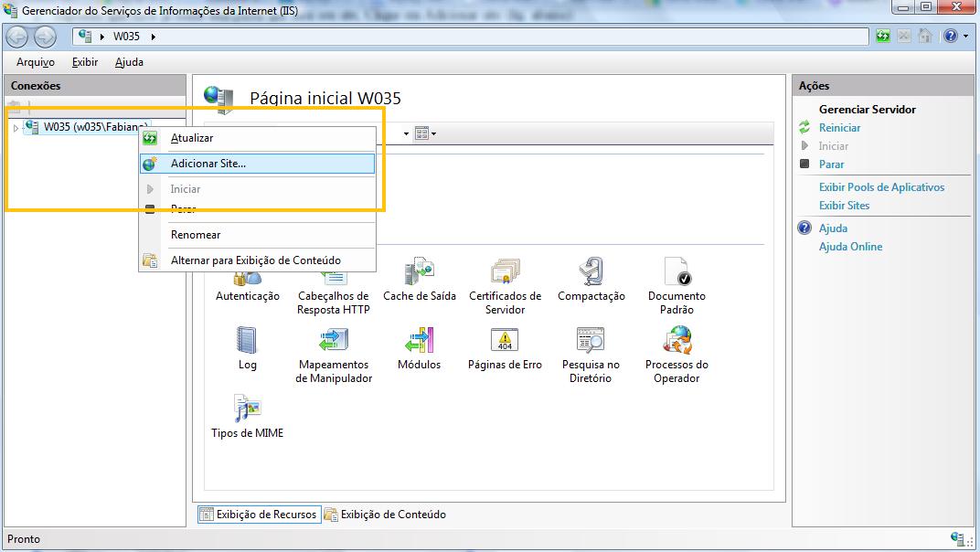Click Parar in the Ações pane

[x=831, y=165]
